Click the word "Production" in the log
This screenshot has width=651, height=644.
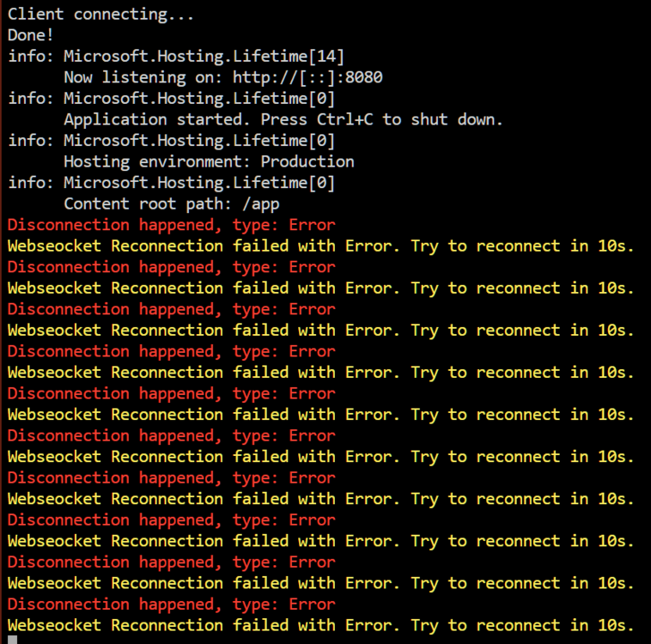click(307, 161)
